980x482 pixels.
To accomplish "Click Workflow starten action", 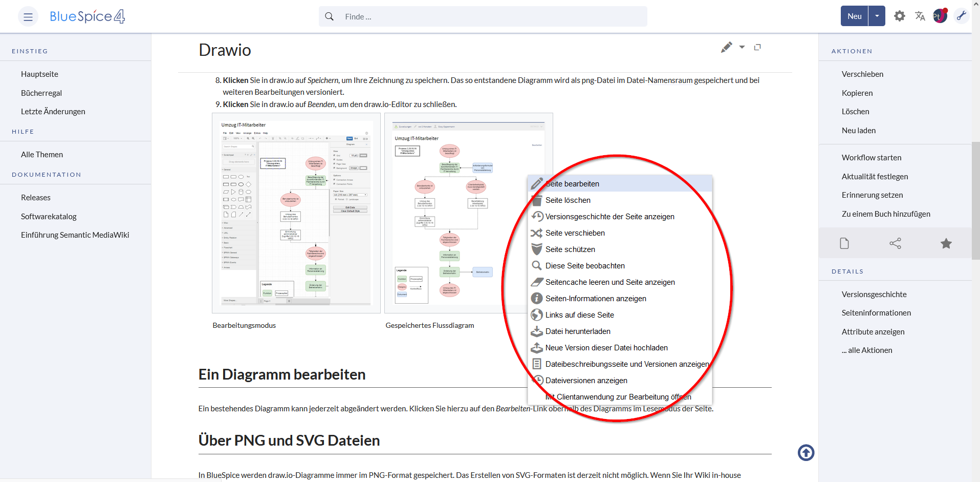I will pos(872,158).
